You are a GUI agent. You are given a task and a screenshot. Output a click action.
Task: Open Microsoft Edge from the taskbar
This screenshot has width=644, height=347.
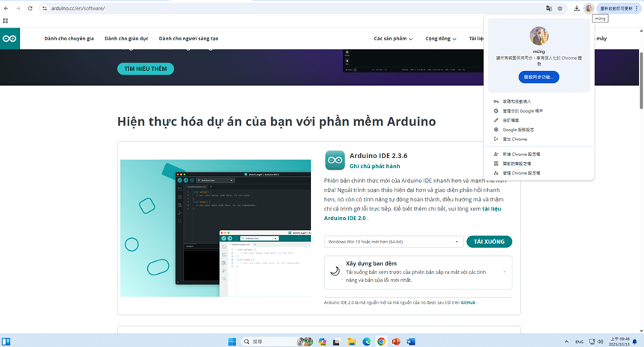click(367, 342)
